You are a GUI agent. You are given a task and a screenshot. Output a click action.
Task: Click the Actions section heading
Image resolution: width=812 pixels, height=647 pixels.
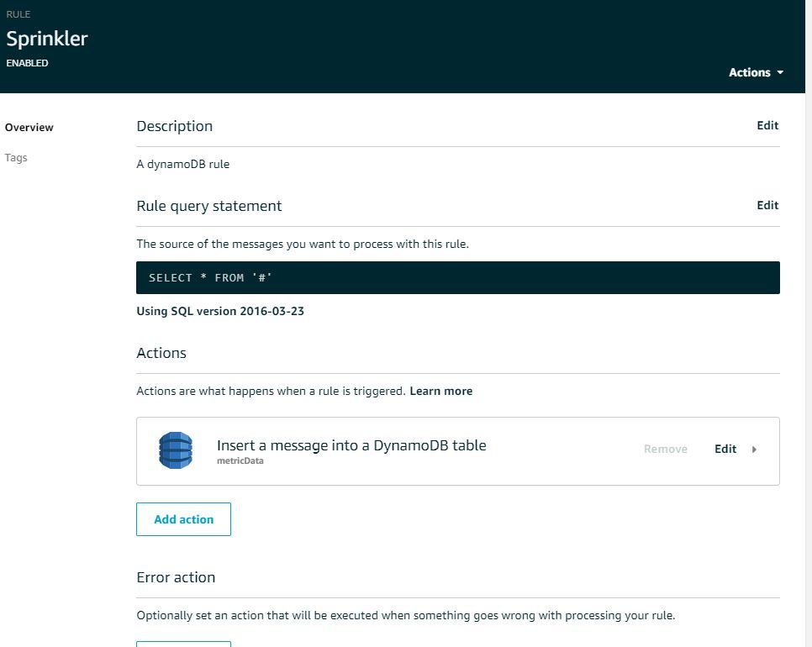pos(161,353)
